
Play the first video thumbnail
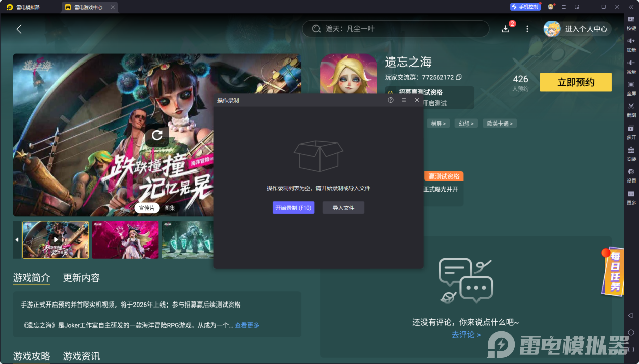[56, 239]
